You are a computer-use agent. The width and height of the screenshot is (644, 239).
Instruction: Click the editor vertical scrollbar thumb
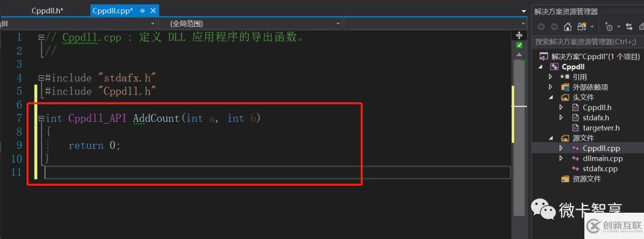(x=519, y=138)
